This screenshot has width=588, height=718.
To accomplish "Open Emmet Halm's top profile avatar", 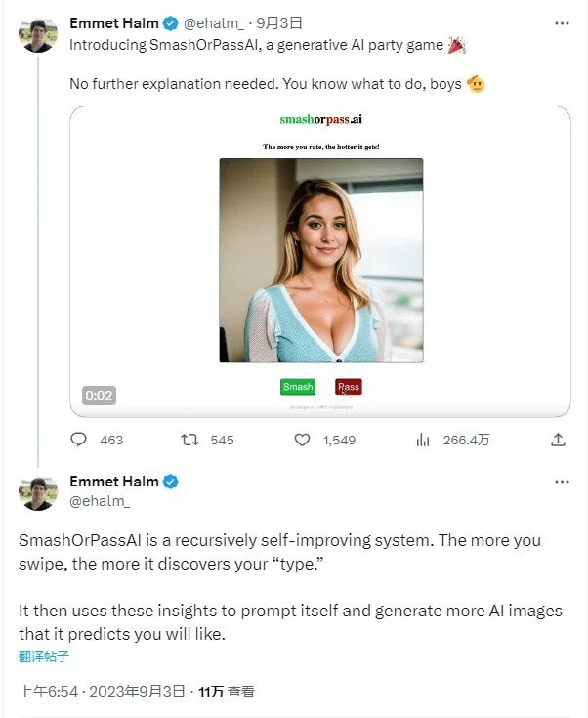I will 38,34.
